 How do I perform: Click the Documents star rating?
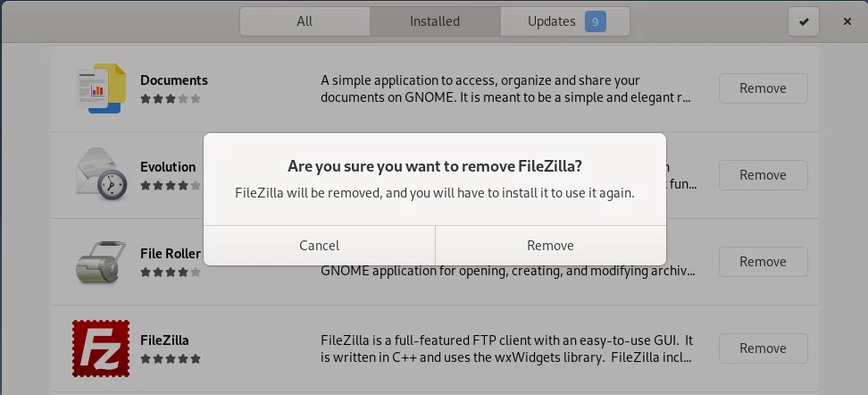[170, 99]
